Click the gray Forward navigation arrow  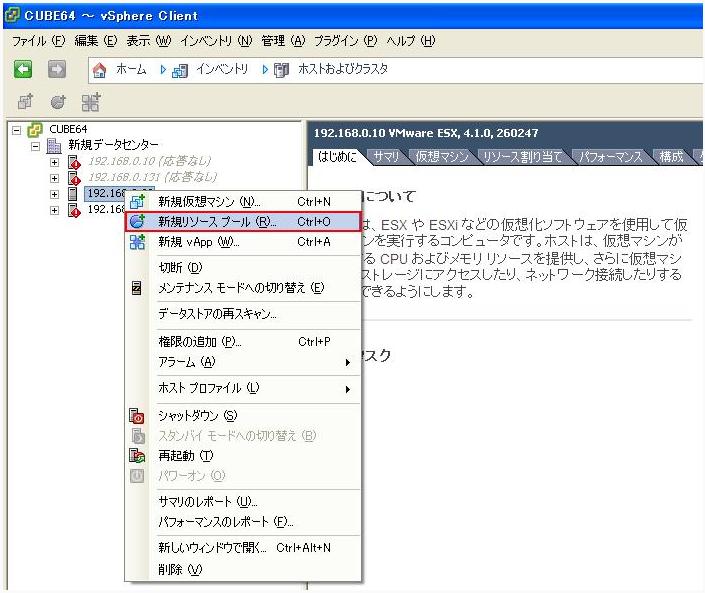(57, 69)
